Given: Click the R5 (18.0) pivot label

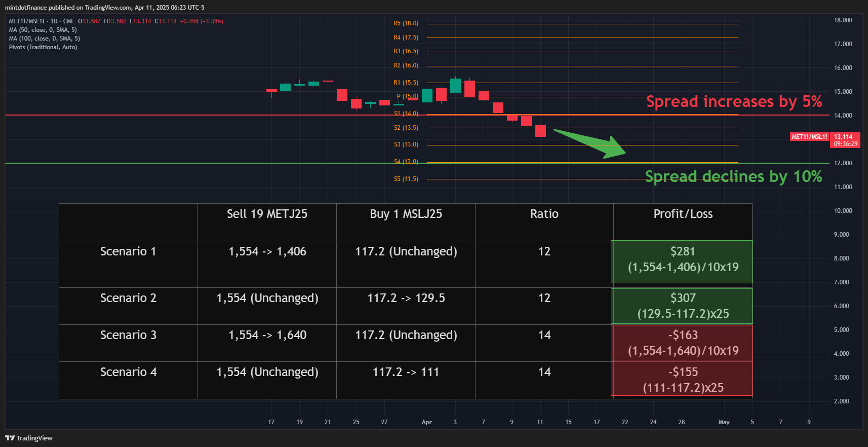Looking at the screenshot, I should 406,23.
